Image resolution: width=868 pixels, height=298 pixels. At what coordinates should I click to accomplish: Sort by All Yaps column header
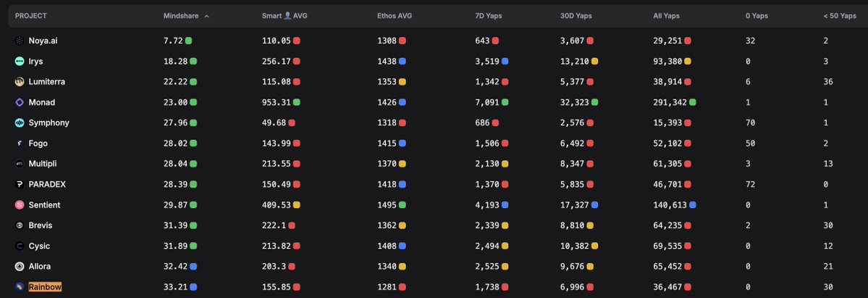[x=667, y=16]
